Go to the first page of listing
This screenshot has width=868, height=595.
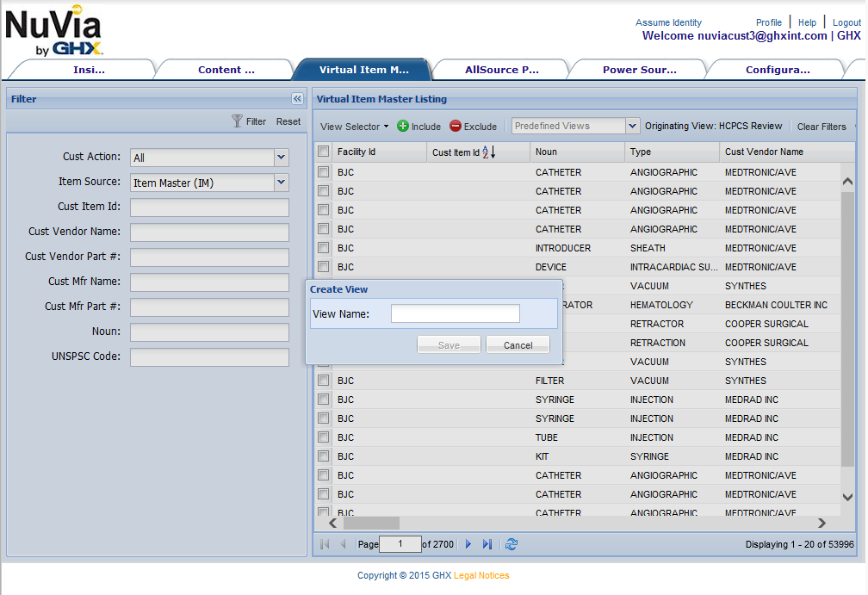[x=325, y=544]
